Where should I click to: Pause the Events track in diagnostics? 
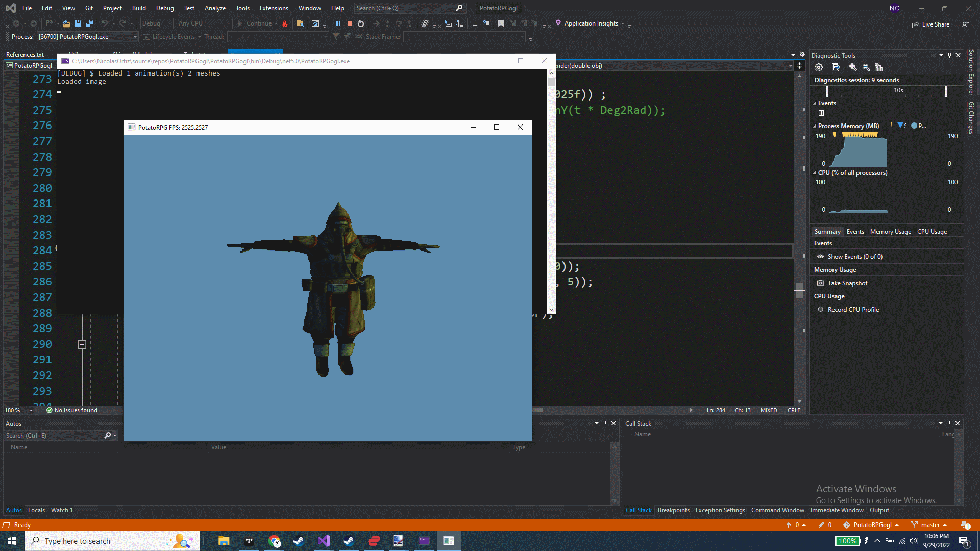coord(821,113)
